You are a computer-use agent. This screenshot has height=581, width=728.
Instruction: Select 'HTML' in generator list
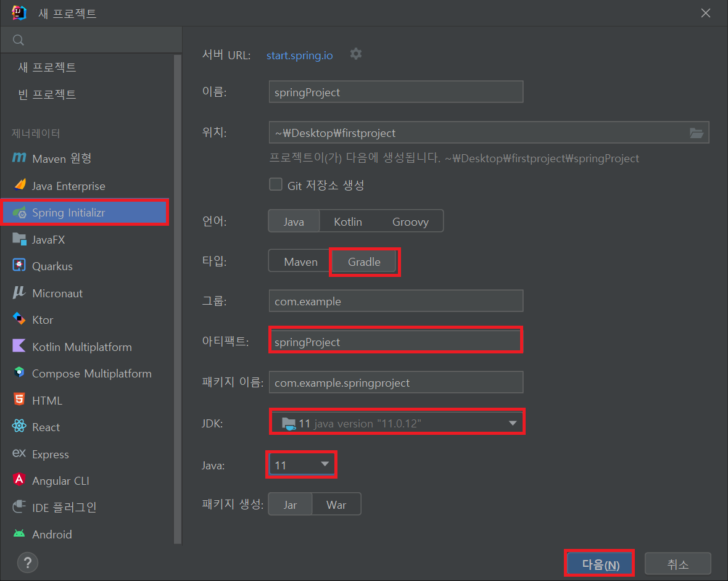pyautogui.click(x=87, y=400)
